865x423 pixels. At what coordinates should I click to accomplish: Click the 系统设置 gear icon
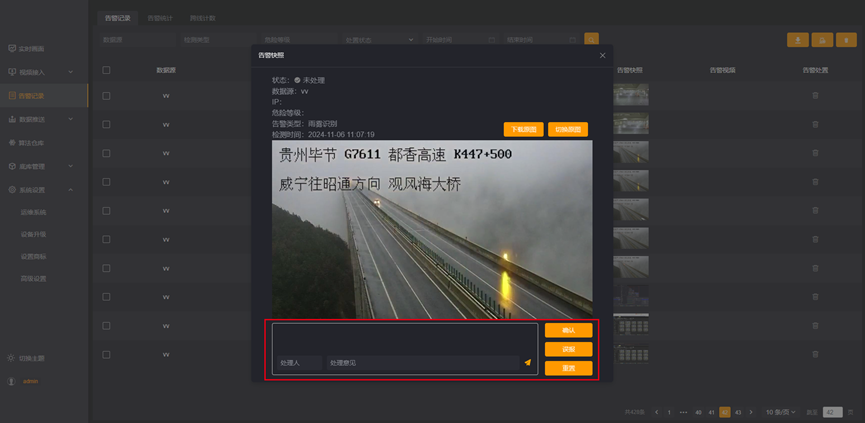[x=12, y=189]
